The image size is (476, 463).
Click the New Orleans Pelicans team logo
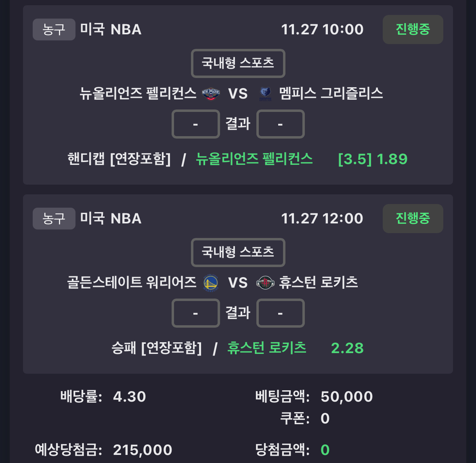211,94
